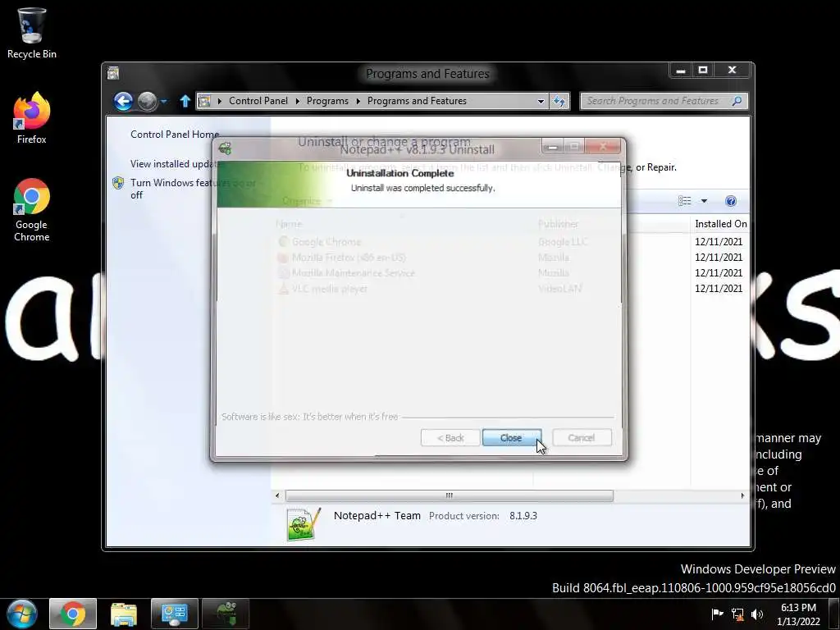Go back in Programs and Features window

click(x=123, y=101)
